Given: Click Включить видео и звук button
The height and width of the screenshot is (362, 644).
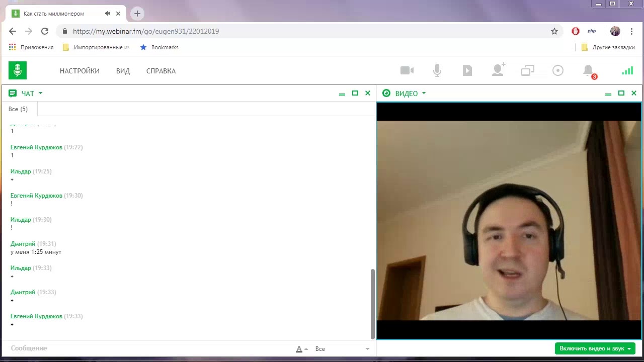Looking at the screenshot, I should (x=595, y=348).
